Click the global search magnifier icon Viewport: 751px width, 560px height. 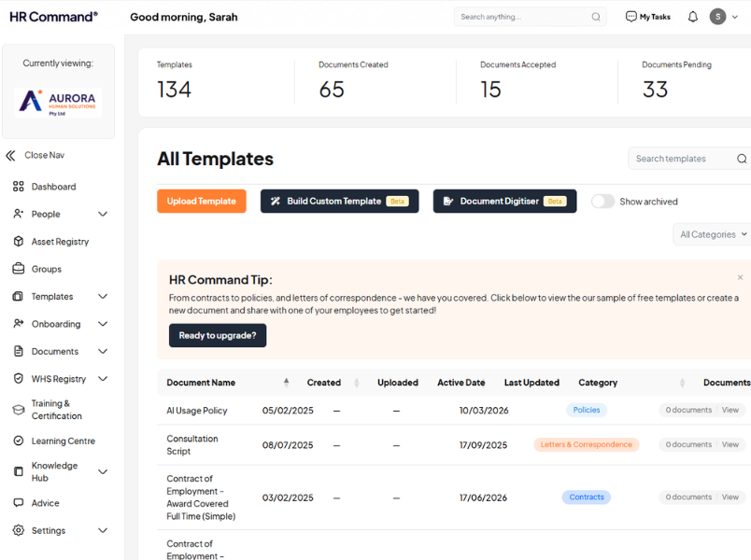pos(596,17)
